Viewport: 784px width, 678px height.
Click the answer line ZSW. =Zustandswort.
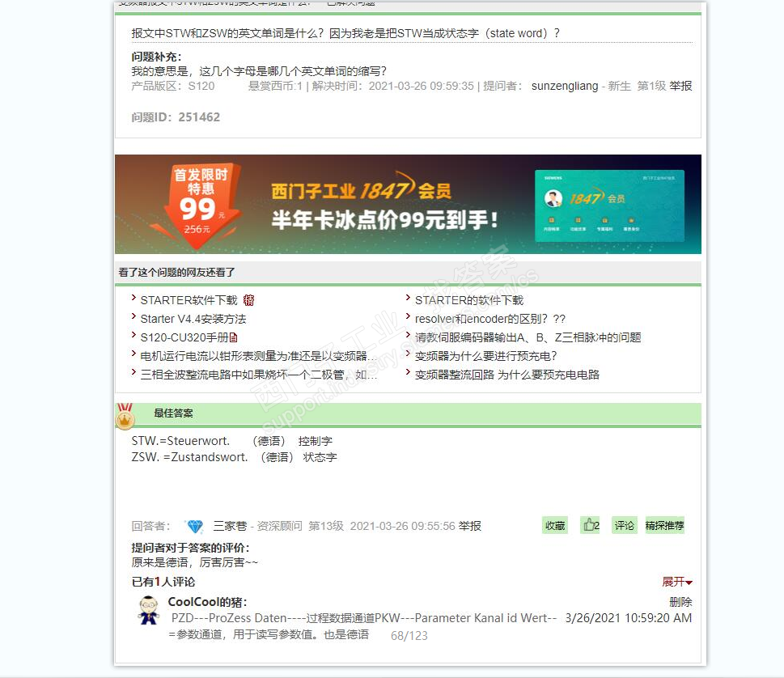click(234, 457)
